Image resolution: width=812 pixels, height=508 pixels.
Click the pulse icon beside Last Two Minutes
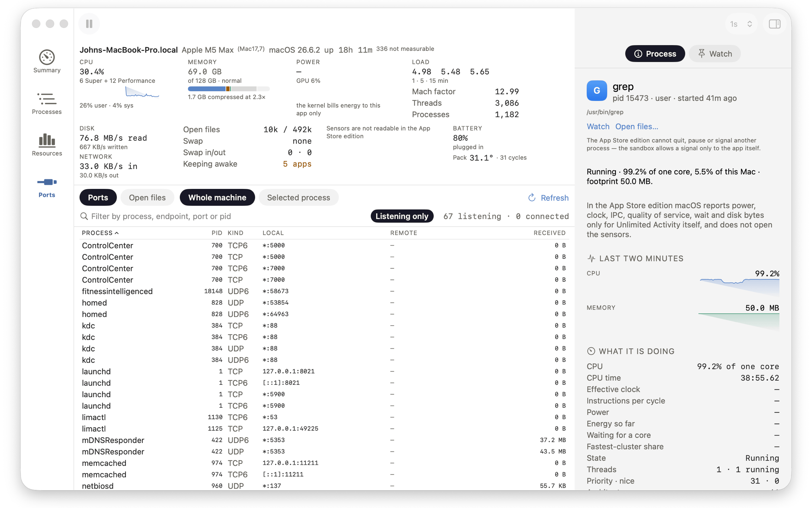click(x=591, y=258)
